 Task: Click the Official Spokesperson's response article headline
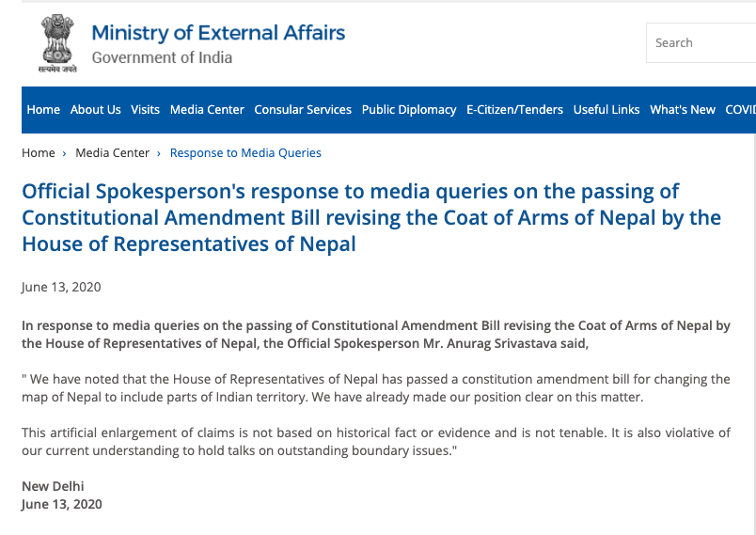[x=371, y=218]
